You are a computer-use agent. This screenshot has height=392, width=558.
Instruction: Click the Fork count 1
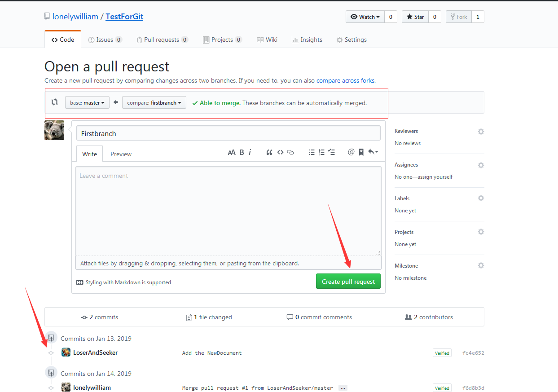pyautogui.click(x=478, y=17)
